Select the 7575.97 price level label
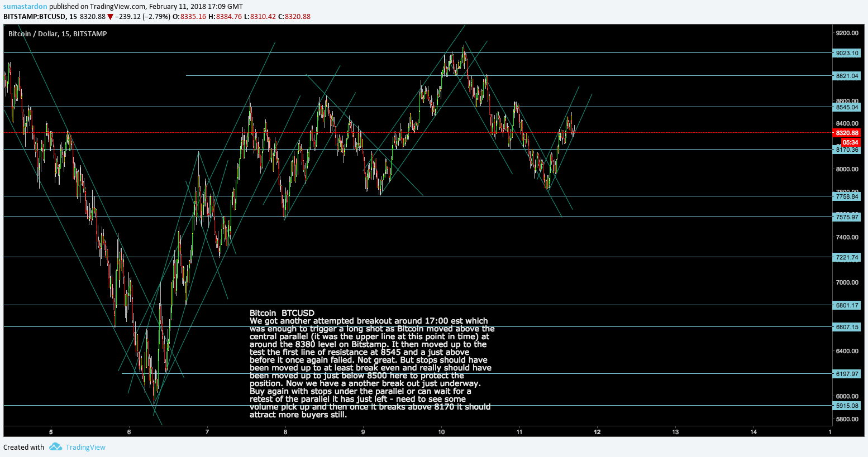The width and height of the screenshot is (868, 457). click(x=847, y=217)
